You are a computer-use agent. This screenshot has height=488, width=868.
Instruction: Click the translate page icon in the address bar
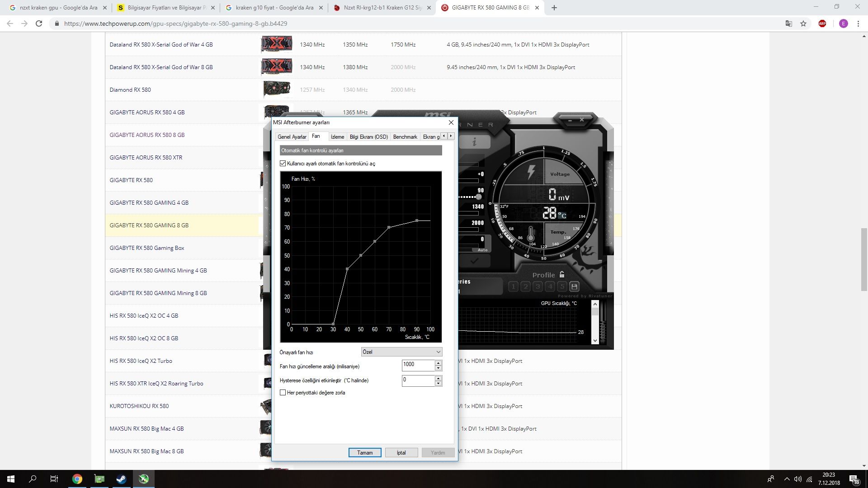[x=788, y=23]
